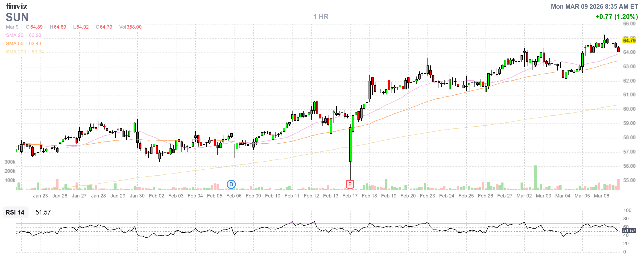Click the red earnings E marker

pos(350,185)
